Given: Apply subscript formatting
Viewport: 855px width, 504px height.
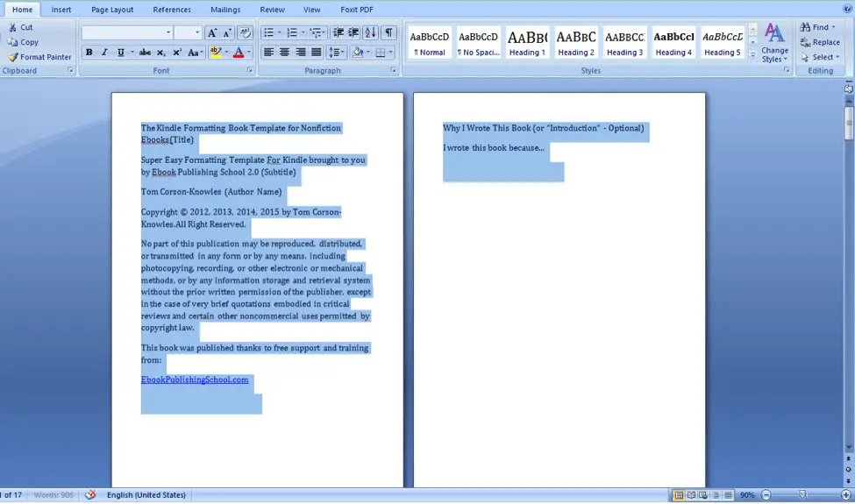Looking at the screenshot, I should pyautogui.click(x=160, y=53).
